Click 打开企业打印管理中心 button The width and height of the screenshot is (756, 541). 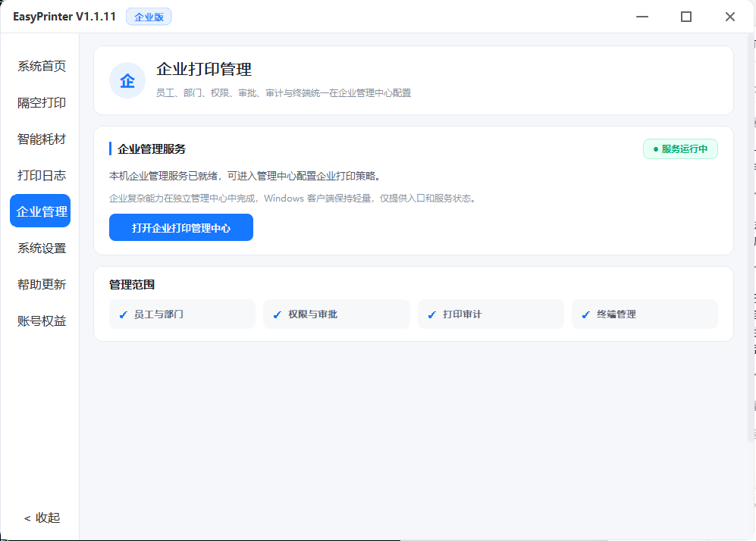click(x=181, y=227)
